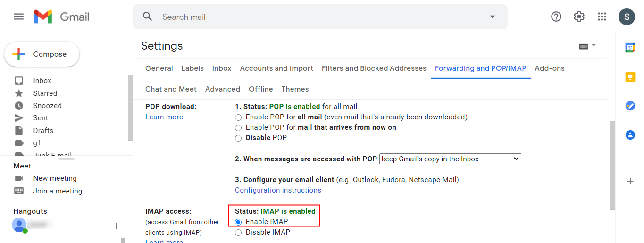Viewport: 644px width, 243px height.
Task: Open the Google apps grid icon
Action: 602,17
